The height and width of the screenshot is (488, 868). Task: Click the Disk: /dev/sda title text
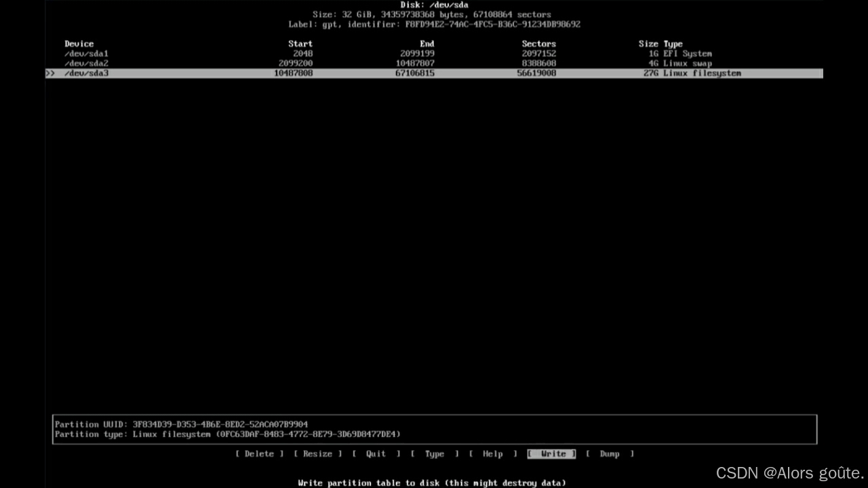pyautogui.click(x=433, y=5)
